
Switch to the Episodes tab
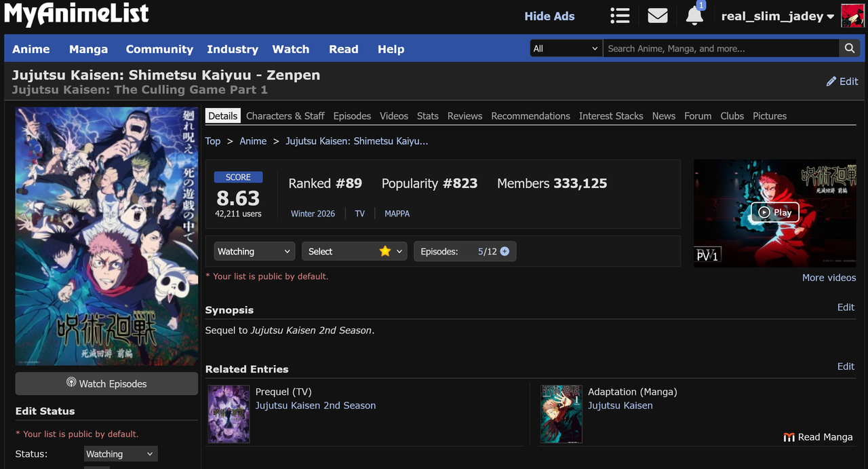352,116
